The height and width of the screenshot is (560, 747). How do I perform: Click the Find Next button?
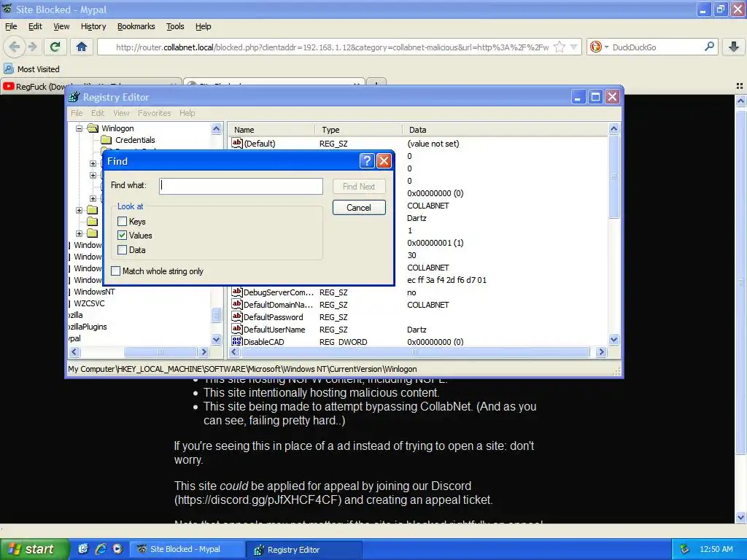pos(359,186)
